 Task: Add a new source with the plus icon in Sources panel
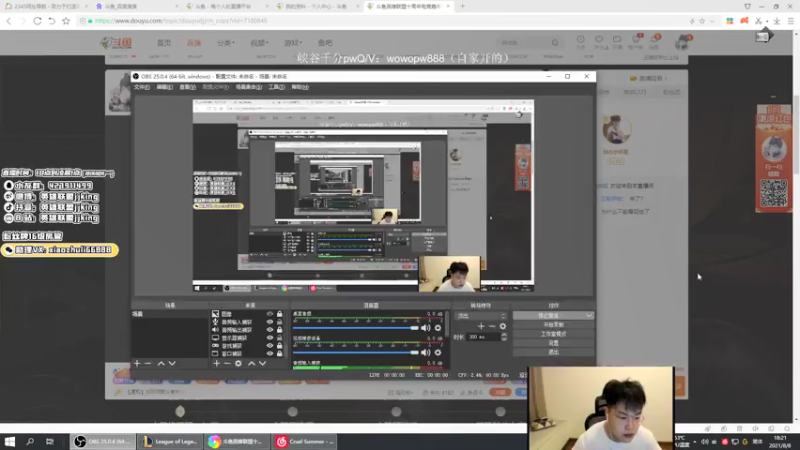point(216,363)
